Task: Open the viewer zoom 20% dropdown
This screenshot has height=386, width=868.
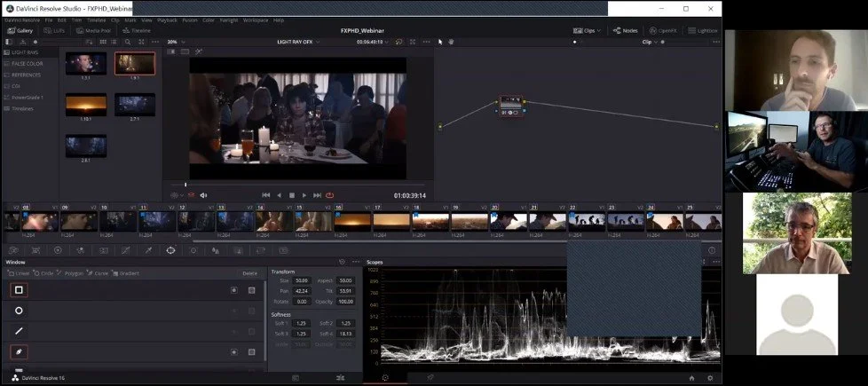Action: 176,42
